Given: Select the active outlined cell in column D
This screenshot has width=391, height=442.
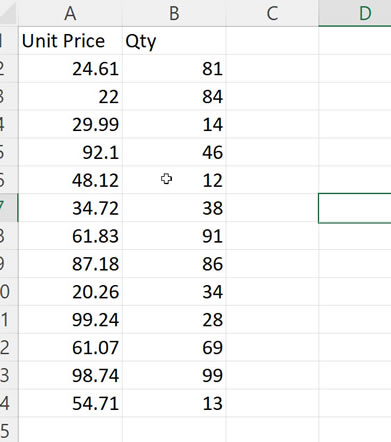Looking at the screenshot, I should tap(355, 208).
